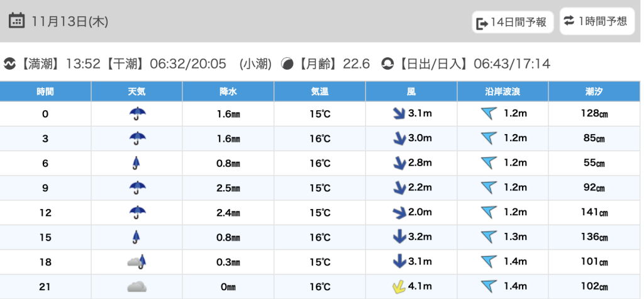Click the wind direction arrow showing 3.2m

click(x=397, y=237)
